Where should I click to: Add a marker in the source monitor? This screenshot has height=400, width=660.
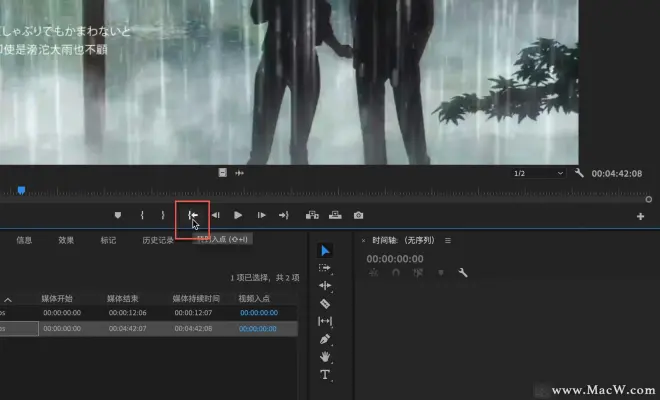point(118,215)
